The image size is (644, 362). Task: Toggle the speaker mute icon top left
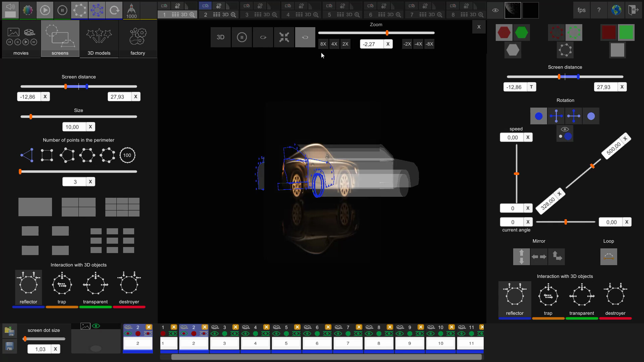click(10, 10)
